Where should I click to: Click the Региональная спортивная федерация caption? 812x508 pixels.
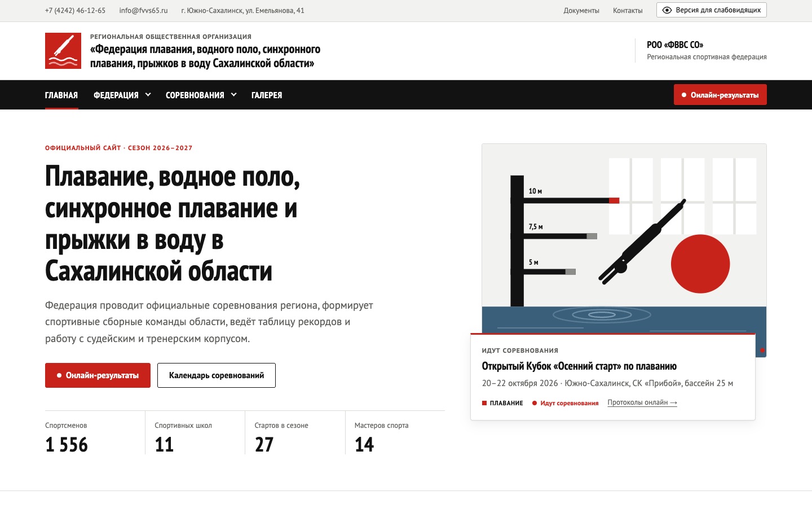tap(707, 57)
